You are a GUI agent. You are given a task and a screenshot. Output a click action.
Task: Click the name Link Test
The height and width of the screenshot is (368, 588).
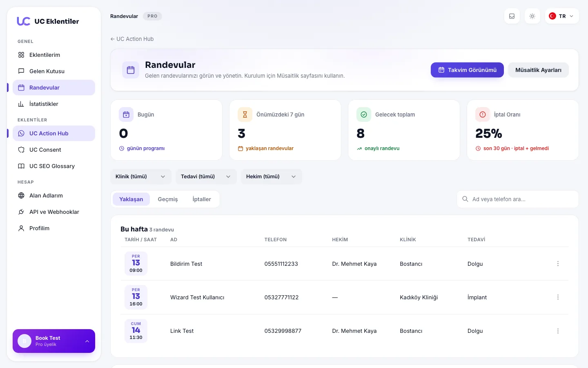point(182,331)
